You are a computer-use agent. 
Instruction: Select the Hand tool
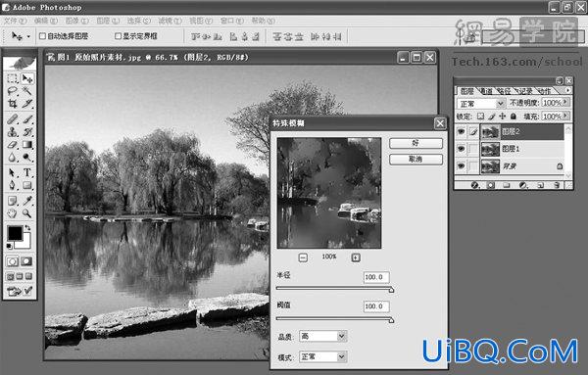pos(13,213)
